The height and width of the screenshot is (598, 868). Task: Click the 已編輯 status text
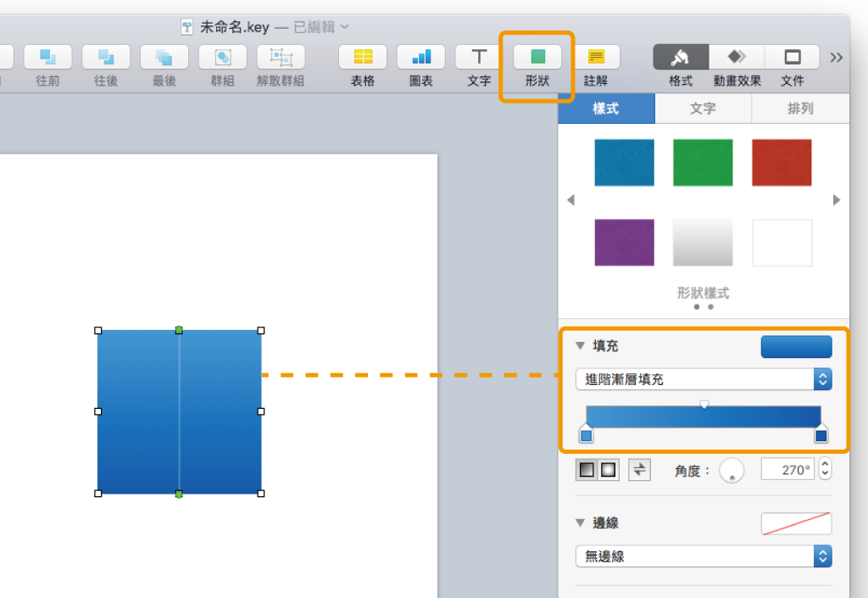tap(314, 27)
